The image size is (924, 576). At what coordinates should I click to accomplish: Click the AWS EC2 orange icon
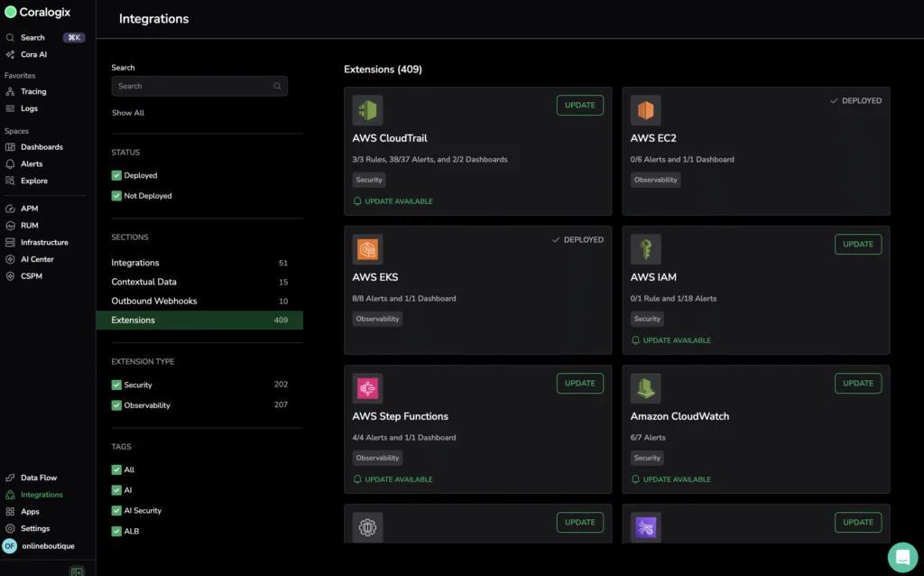coord(645,110)
